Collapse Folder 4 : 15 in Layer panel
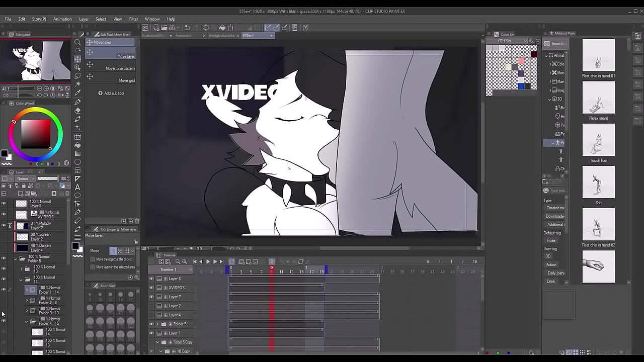The height and width of the screenshot is (362, 644). coord(27,321)
